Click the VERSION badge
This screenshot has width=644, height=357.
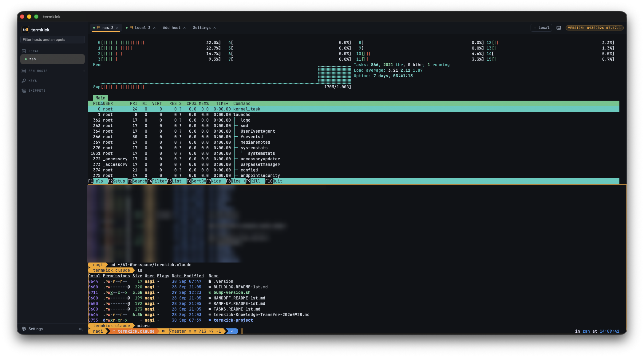(x=594, y=28)
